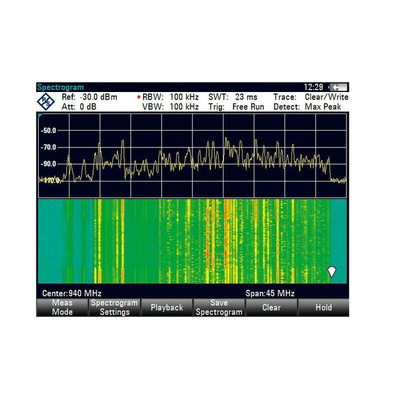Click the -50.0 axis label
Viewport: 400px width, 400px height.
coord(48,130)
